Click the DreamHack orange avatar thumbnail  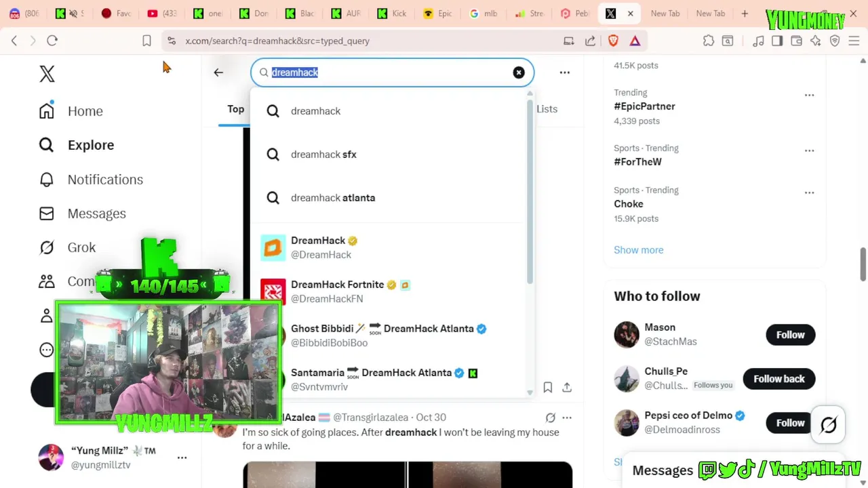pyautogui.click(x=273, y=248)
